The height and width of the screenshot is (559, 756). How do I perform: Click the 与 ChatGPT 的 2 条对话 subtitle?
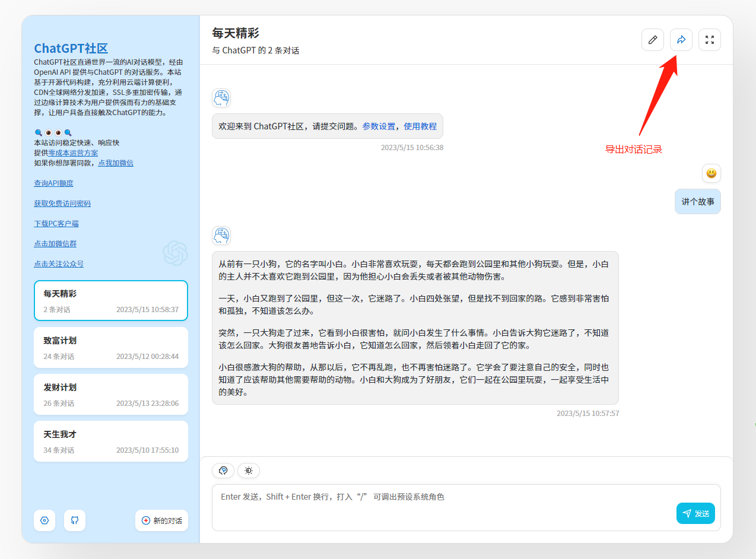[256, 50]
